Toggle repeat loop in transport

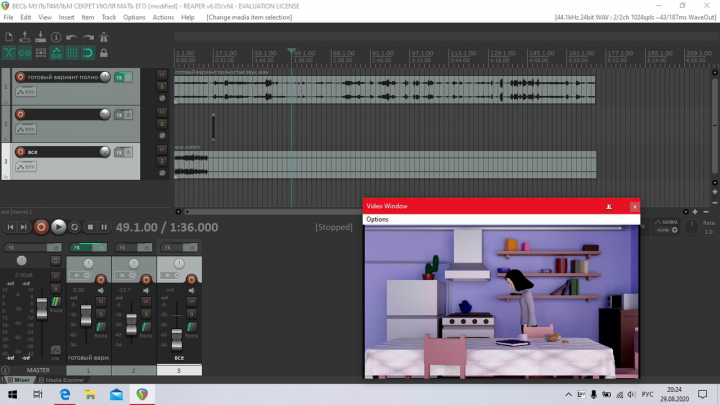(74, 227)
